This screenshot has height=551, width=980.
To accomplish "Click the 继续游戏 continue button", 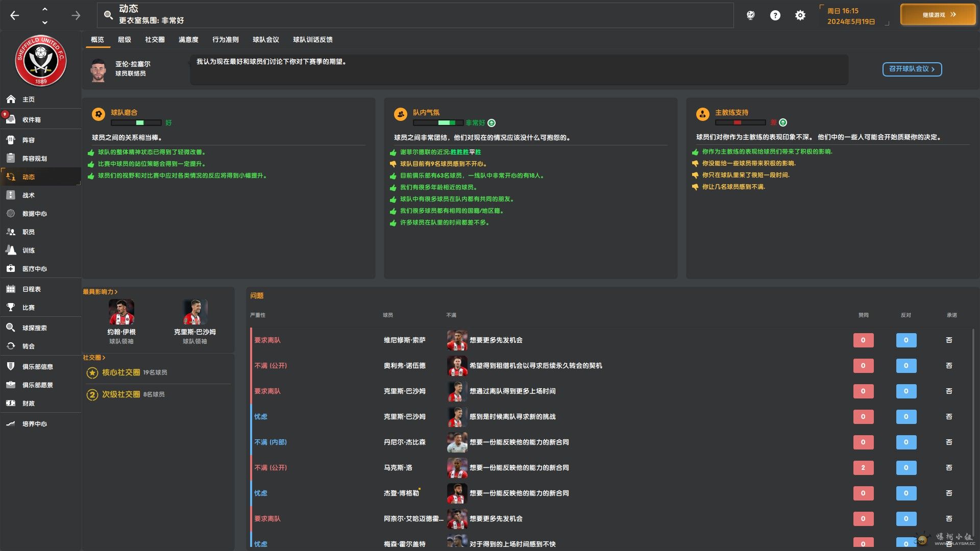I will coord(938,15).
